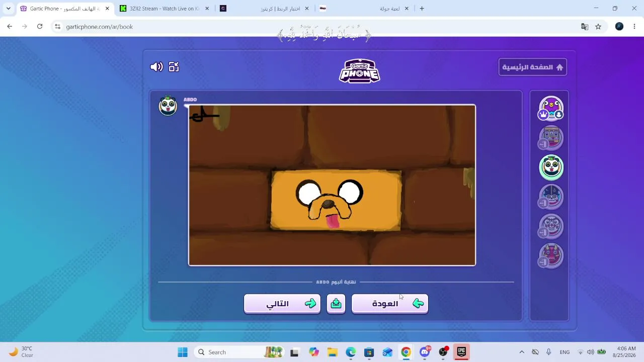Image resolution: width=644 pixels, height=362 pixels.
Task: View site information icon in address bar
Action: click(x=57, y=27)
